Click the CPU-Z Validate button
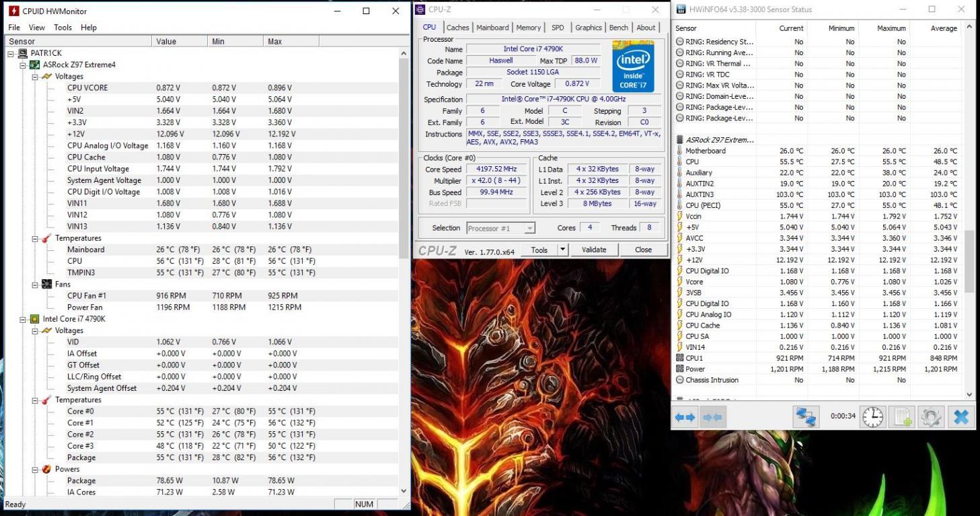This screenshot has width=980, height=516. coord(594,250)
